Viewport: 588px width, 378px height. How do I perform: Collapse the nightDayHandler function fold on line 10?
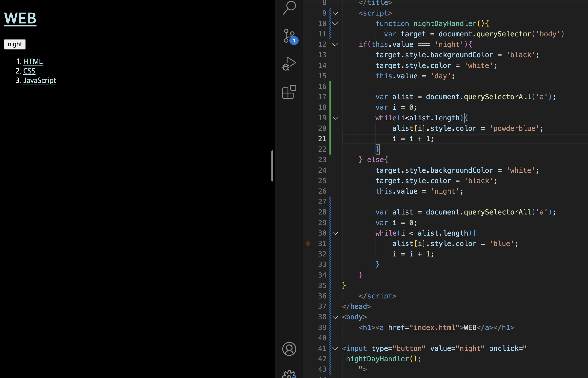click(x=335, y=24)
